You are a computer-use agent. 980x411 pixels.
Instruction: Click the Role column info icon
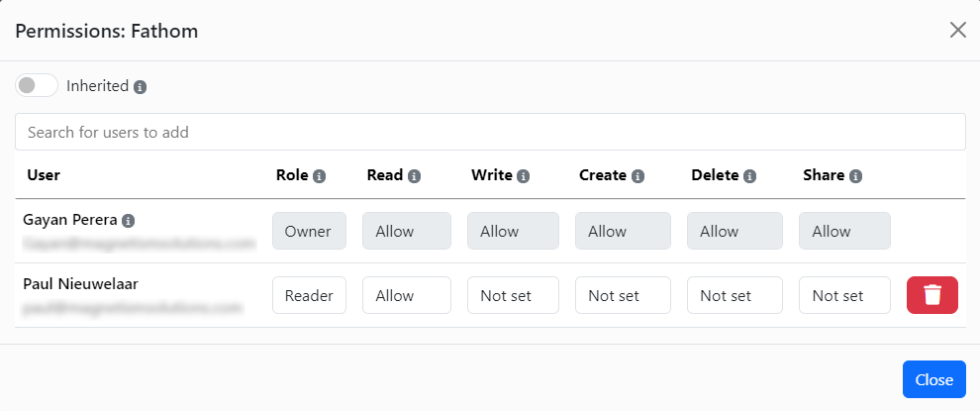click(x=320, y=176)
